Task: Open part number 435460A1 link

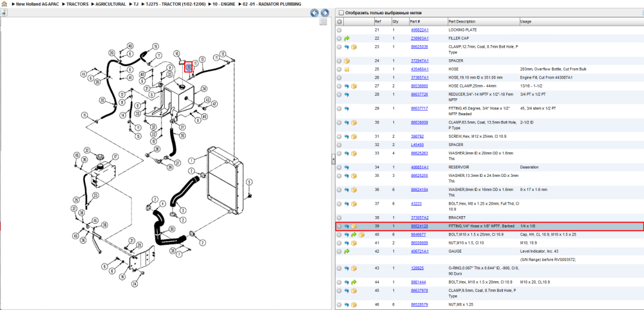Action: [419, 69]
